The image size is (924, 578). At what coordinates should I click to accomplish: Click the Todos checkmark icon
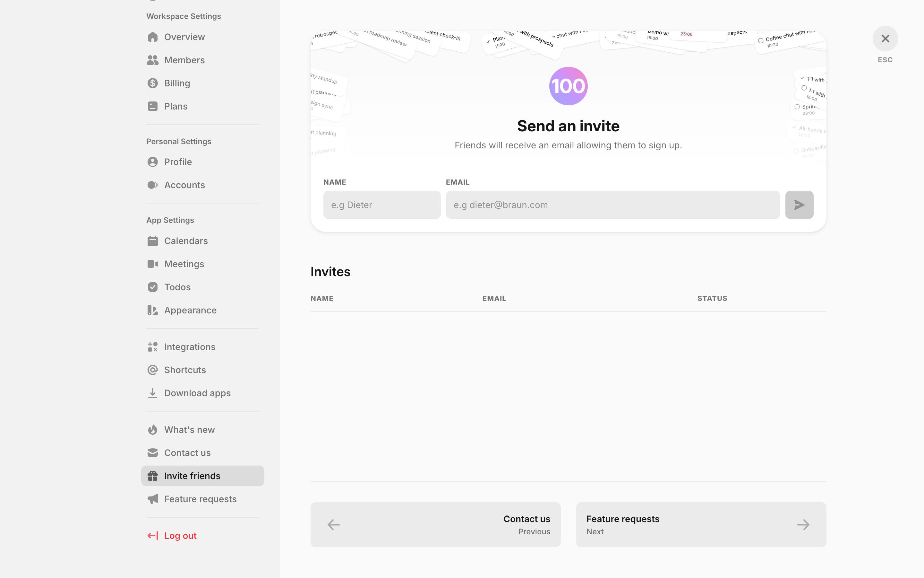click(152, 287)
